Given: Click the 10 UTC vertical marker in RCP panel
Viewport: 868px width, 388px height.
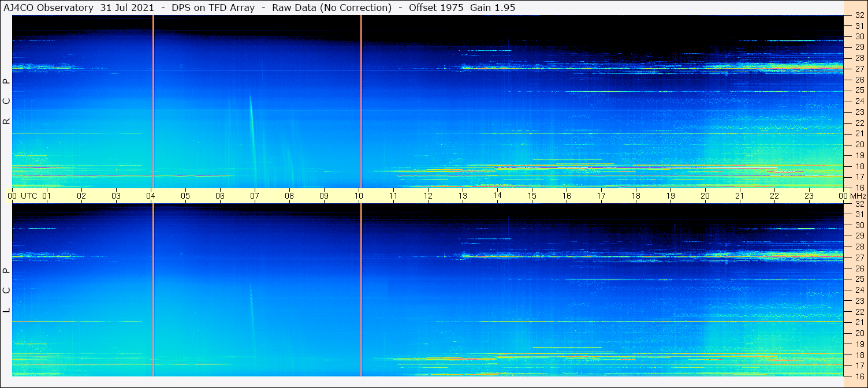Looking at the screenshot, I should coord(361,102).
